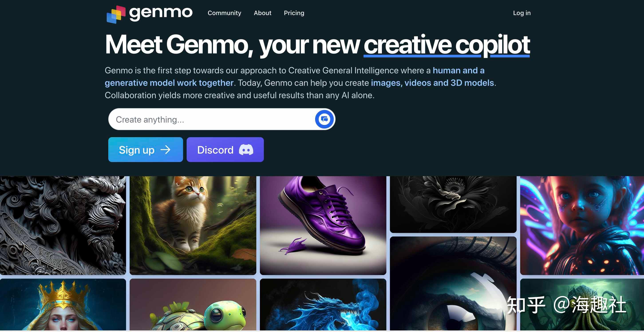This screenshot has width=644, height=332.
Task: Click the Sign up button
Action: click(146, 150)
